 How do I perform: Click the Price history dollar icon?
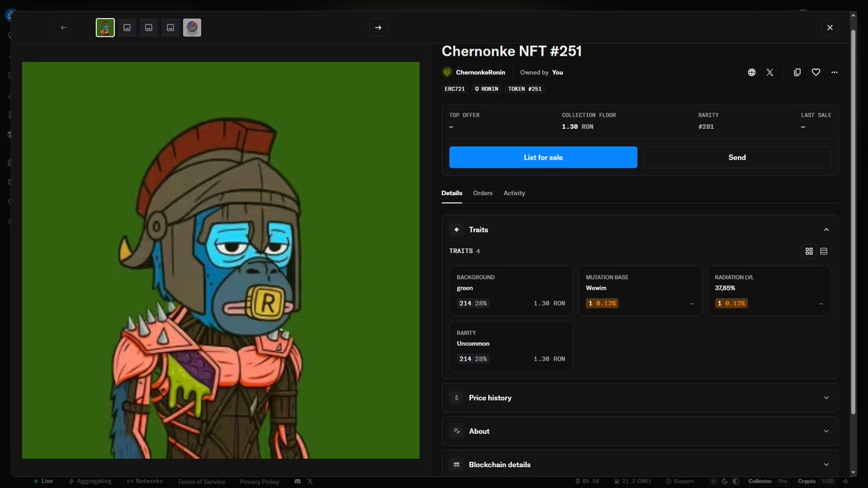coord(456,398)
